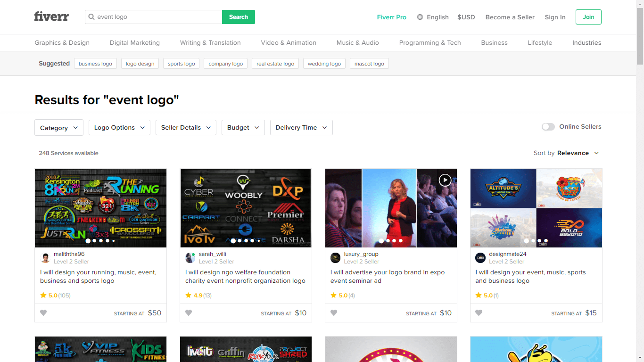Select the 'logo design' suggested tag
This screenshot has height=362, width=644.
140,64
